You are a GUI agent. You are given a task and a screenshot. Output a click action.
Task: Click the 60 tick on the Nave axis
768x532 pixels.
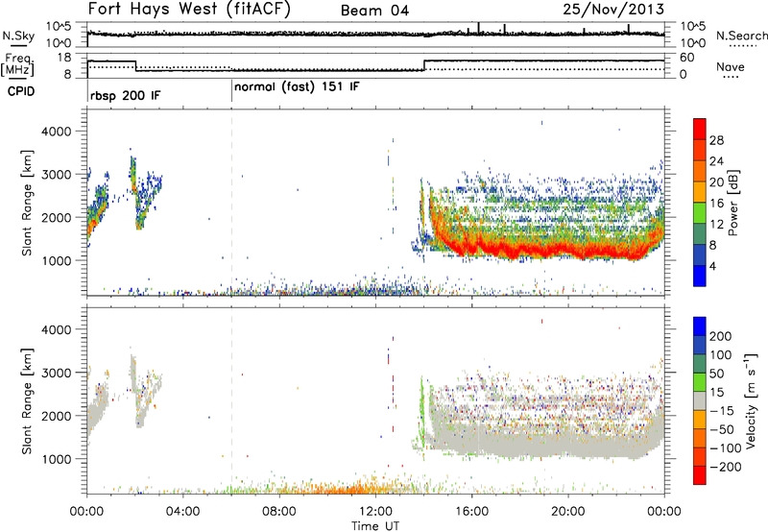[687, 58]
